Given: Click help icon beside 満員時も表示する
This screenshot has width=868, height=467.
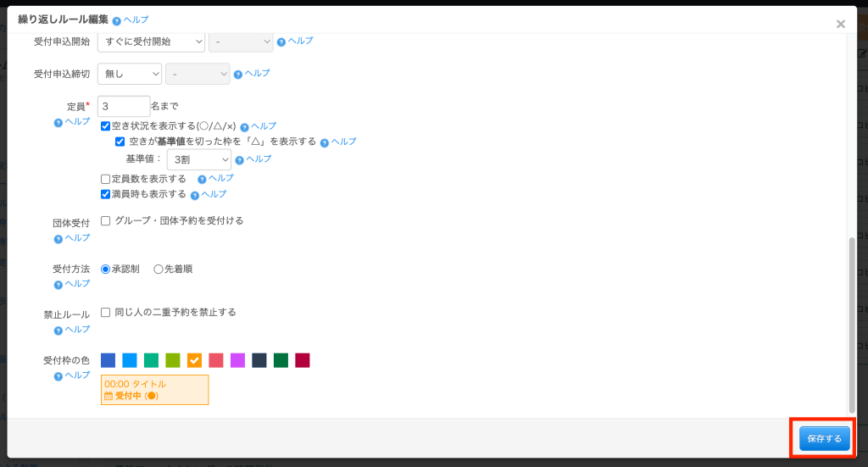Looking at the screenshot, I should (195, 195).
